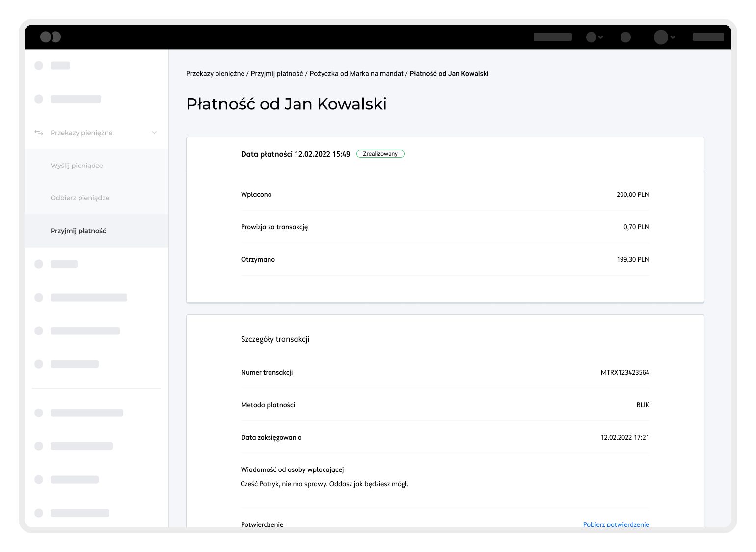Click the standalone circle icon left of avatar
The image size is (756, 552).
tap(625, 37)
